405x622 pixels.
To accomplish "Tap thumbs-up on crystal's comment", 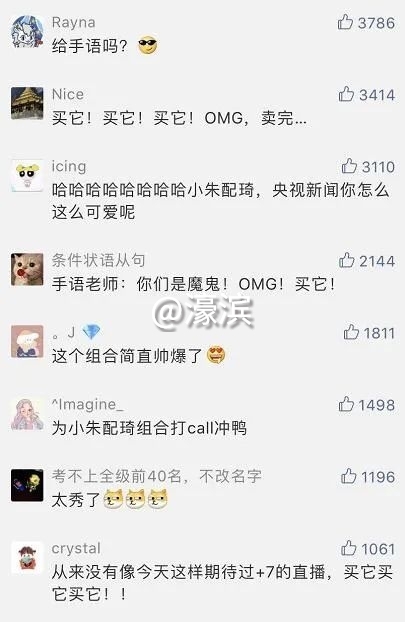I will tap(348, 549).
